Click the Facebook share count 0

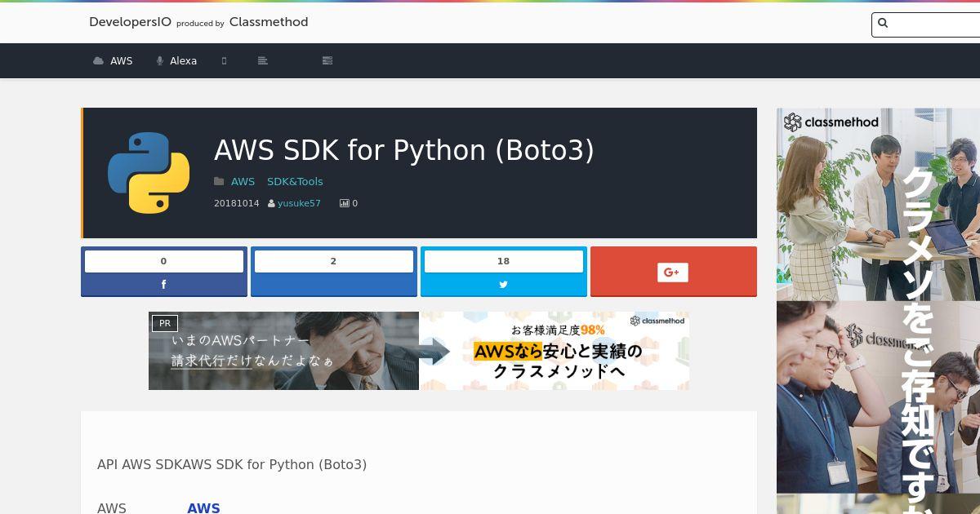(164, 261)
